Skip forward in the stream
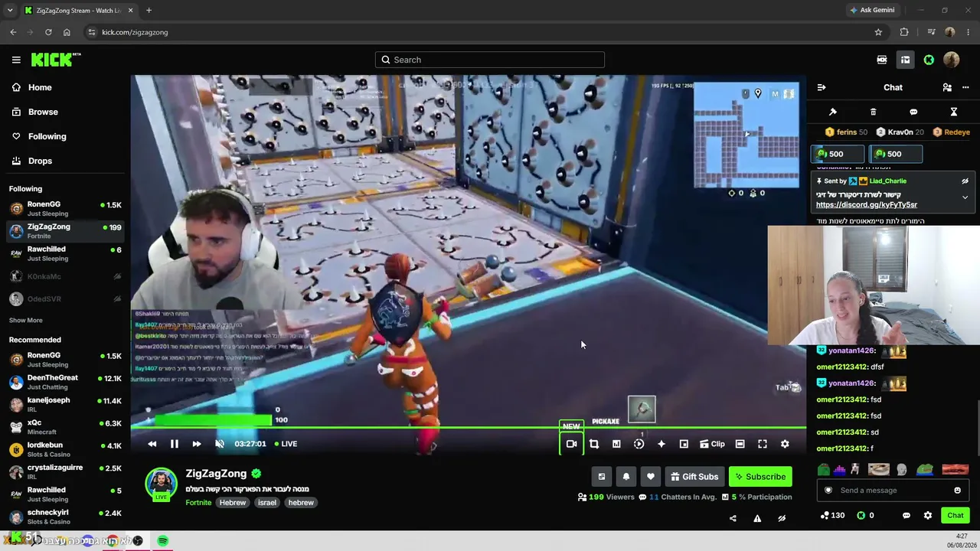This screenshot has height=551, width=980. click(197, 444)
